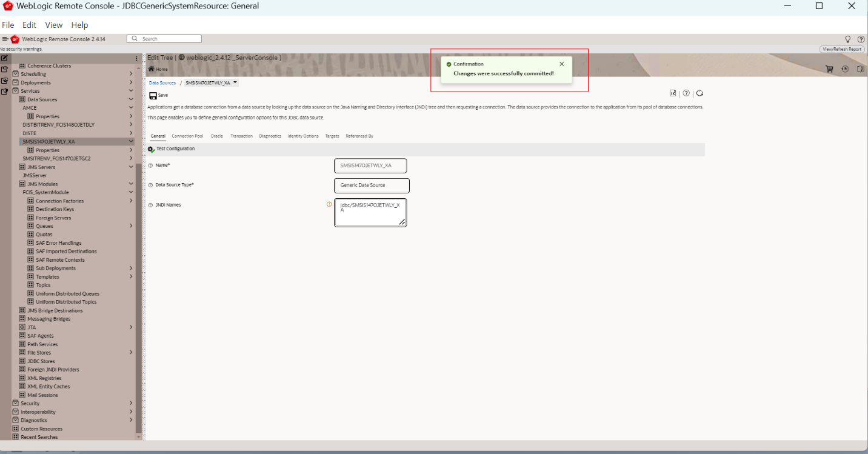Expand the JTA node chevron

coord(131,327)
